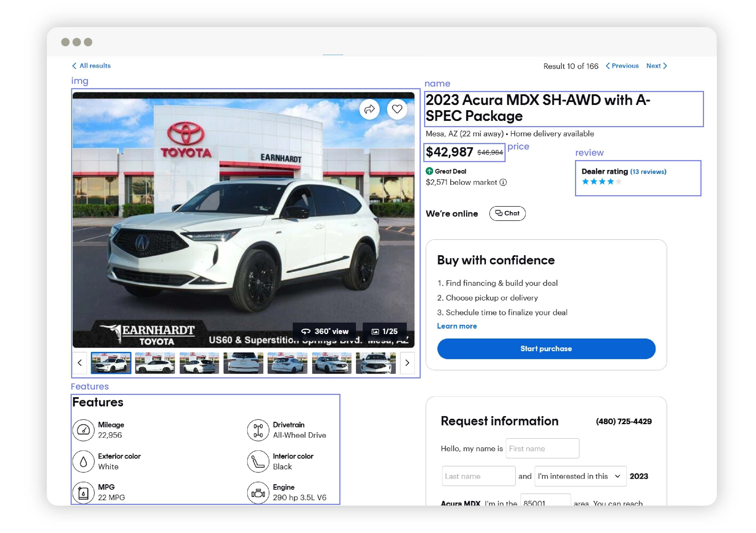Click the info icon next to below market
Image resolution: width=756 pixels, height=533 pixels.
coord(503,182)
